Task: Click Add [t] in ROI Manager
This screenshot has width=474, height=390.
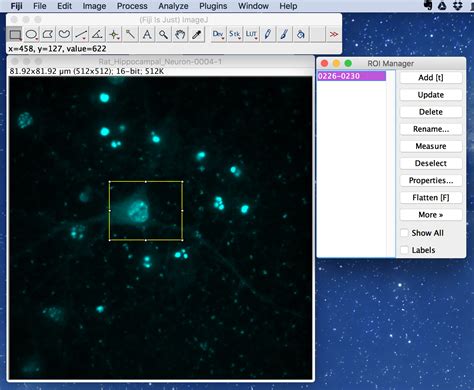Action: click(431, 78)
